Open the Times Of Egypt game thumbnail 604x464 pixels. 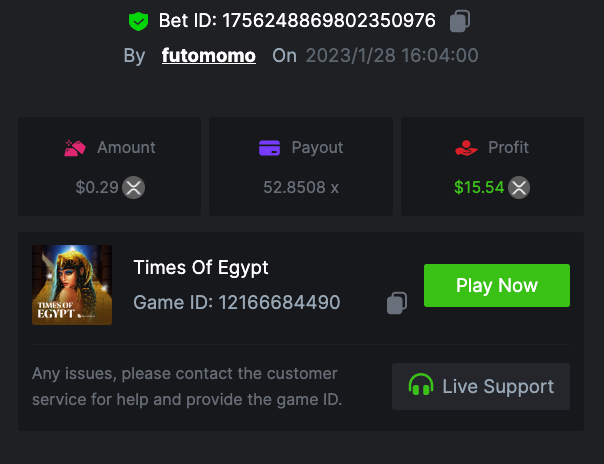pos(72,285)
